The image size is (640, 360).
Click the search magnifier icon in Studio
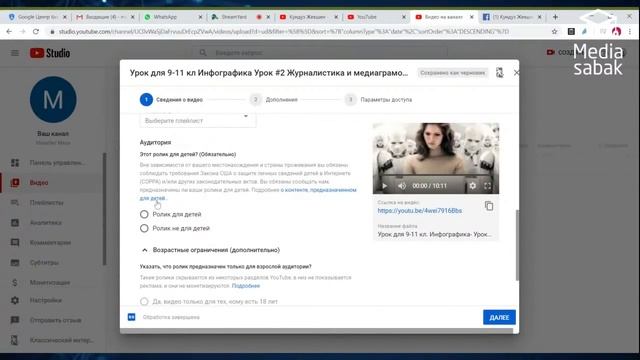point(203,53)
